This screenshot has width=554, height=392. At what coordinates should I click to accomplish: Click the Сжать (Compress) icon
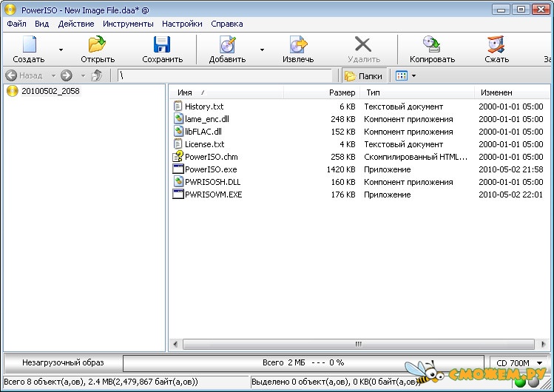(496, 44)
